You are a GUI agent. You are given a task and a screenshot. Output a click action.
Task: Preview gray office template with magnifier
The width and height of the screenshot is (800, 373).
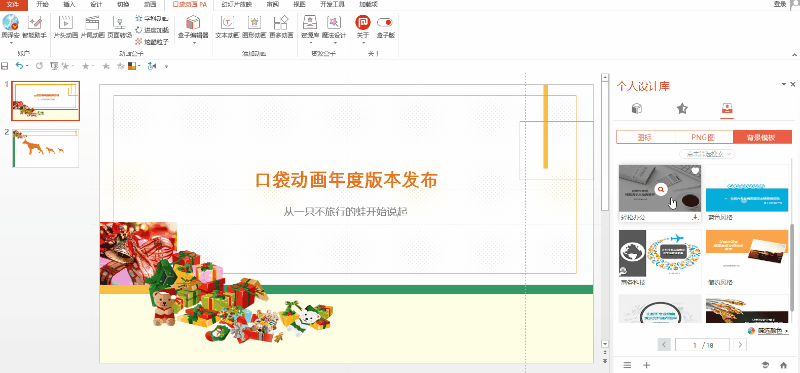[661, 189]
